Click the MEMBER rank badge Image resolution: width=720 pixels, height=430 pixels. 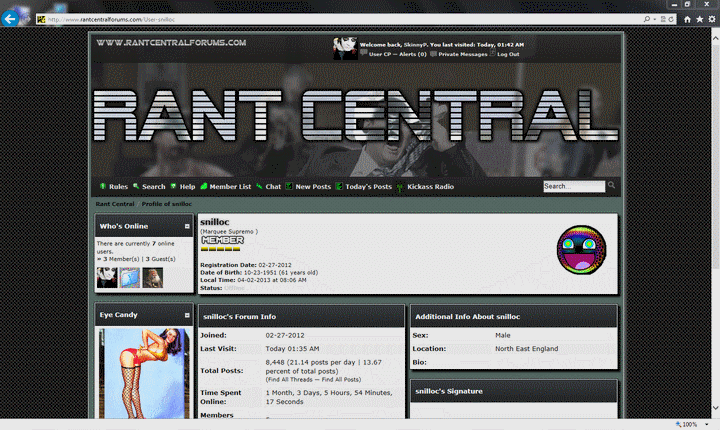click(222, 240)
